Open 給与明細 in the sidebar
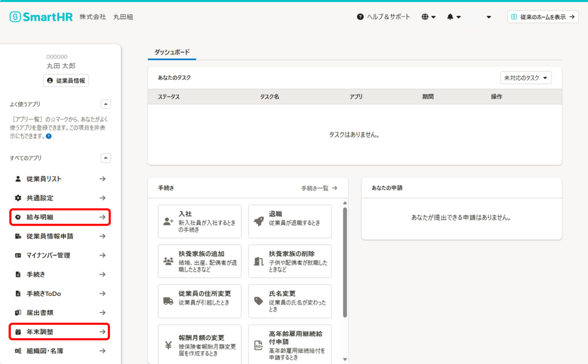Image resolution: width=588 pixels, height=364 pixels. coord(60,217)
